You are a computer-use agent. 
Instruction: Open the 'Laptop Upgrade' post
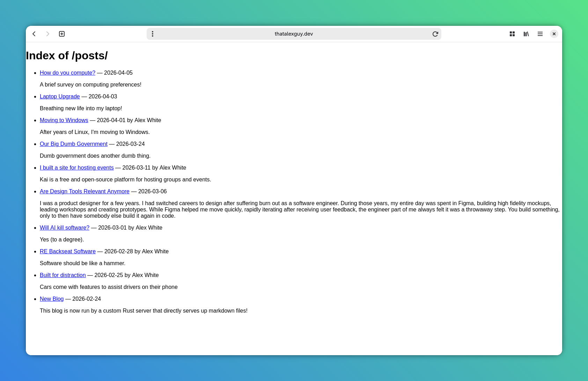(x=60, y=96)
